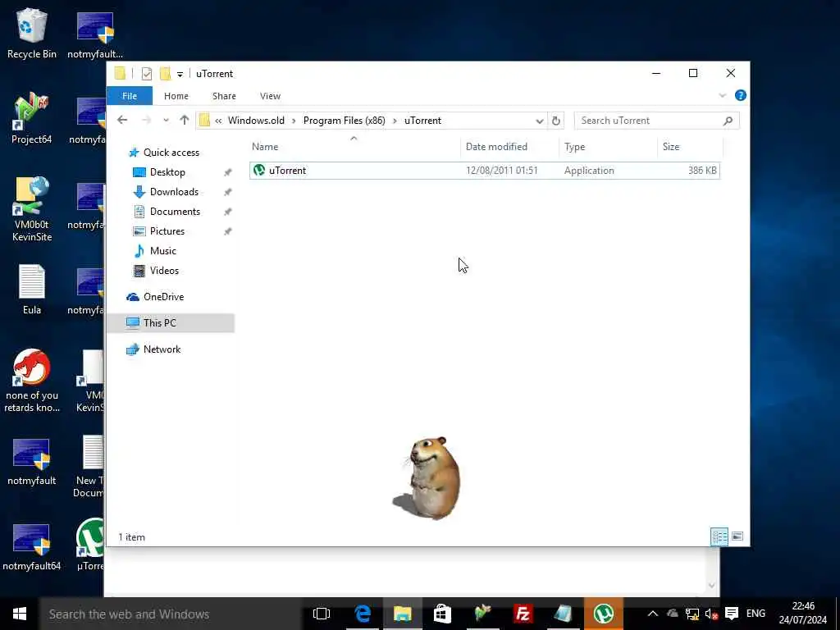
Task: Expand the Program Files (x86) breadcrumb arrow
Action: (x=395, y=121)
